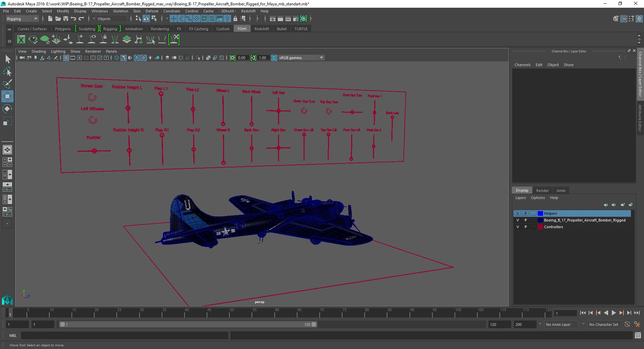This screenshot has width=644, height=349.
Task: Switch to Render layer tab
Action: tap(542, 191)
